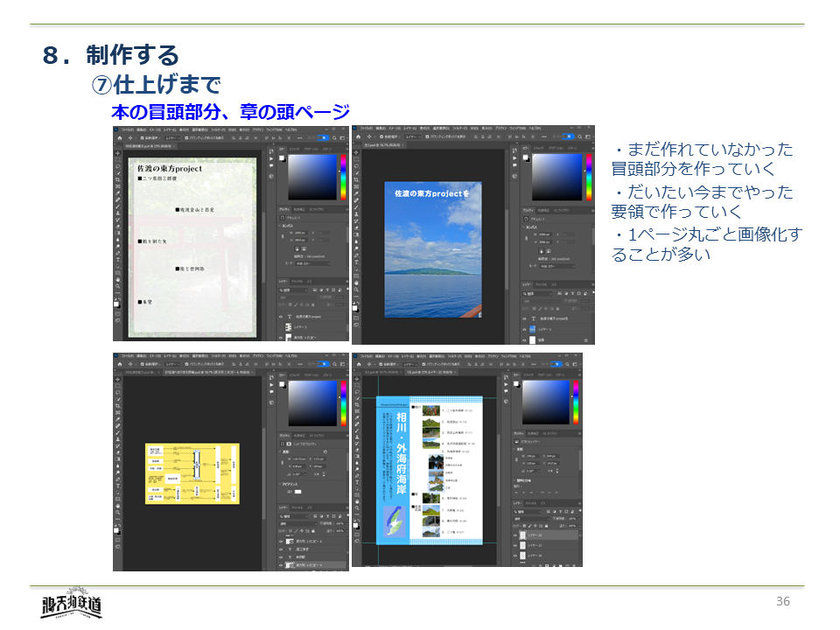Open the layer filter type dropdown in sea photo document
Viewport: 840px width, 630px height.
[535, 292]
